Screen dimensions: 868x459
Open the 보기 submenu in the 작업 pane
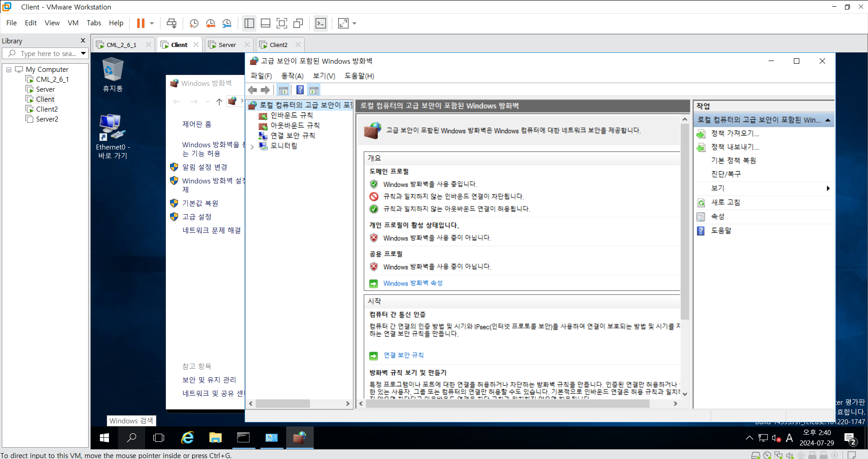point(764,188)
